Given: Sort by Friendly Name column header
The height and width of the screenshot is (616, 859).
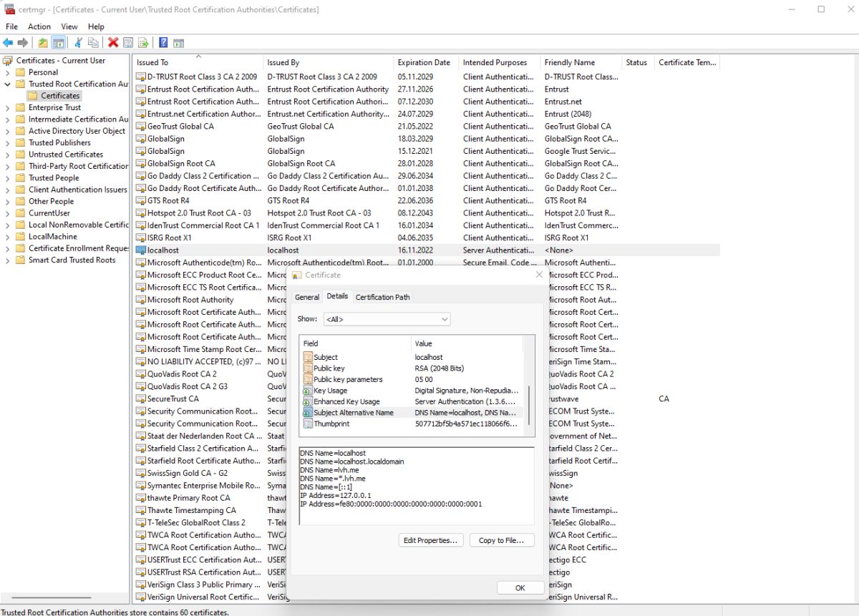Looking at the screenshot, I should click(581, 62).
